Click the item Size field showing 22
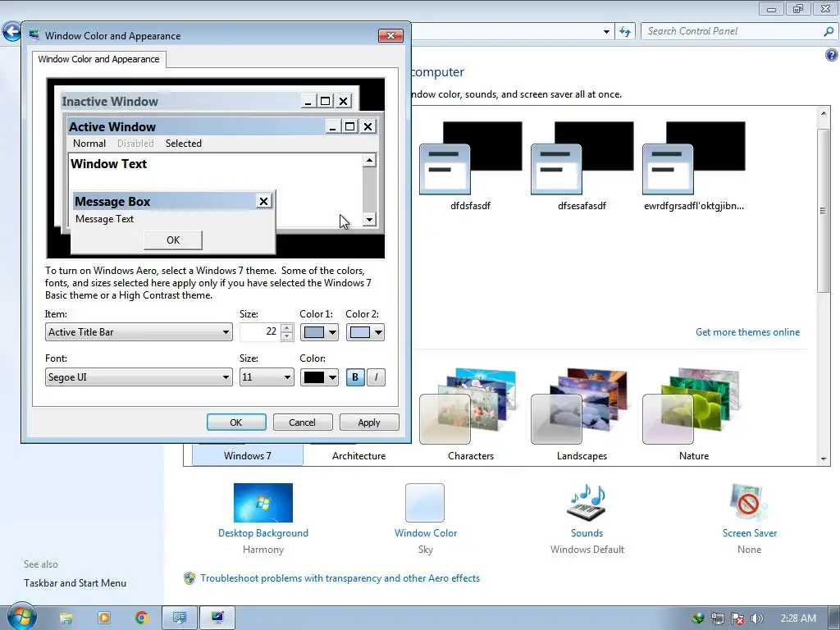 point(260,332)
